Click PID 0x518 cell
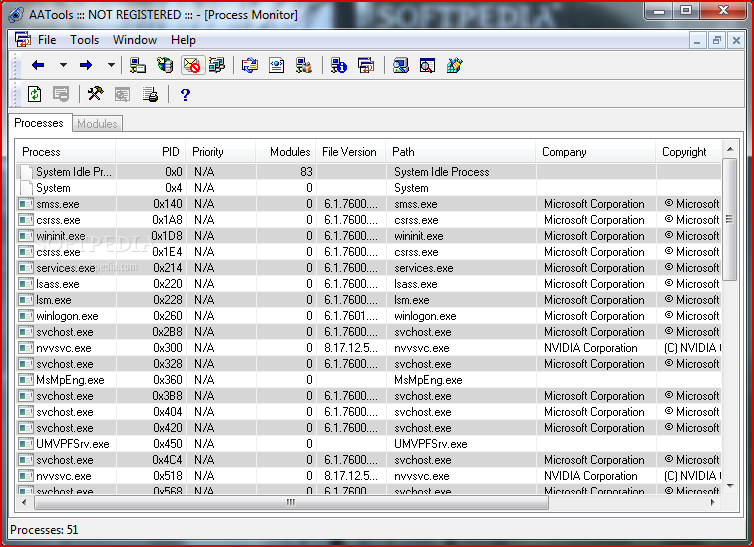Viewport: 754px width, 547px height. point(168,476)
